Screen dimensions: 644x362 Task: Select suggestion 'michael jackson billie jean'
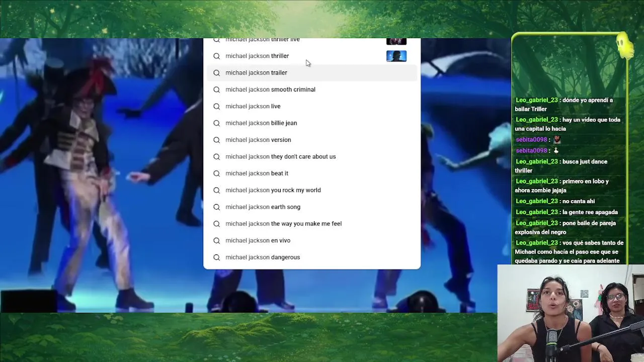[312, 123]
